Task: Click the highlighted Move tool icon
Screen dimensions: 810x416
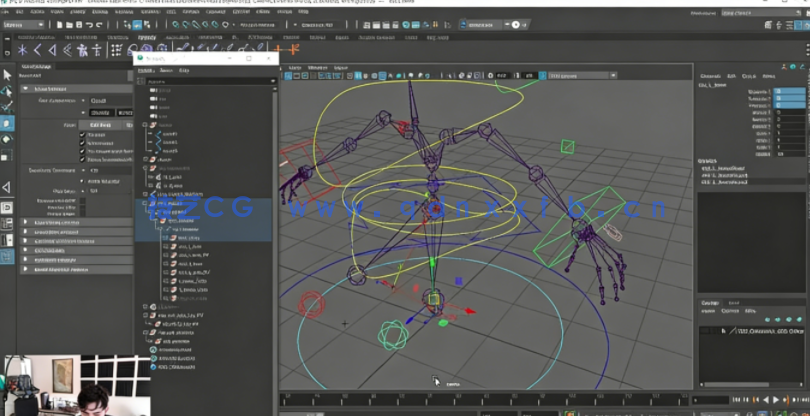Action: pyautogui.click(x=7, y=123)
